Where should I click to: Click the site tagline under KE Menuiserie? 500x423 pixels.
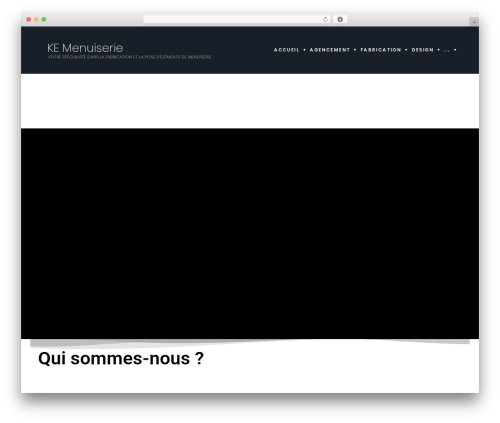tap(129, 57)
